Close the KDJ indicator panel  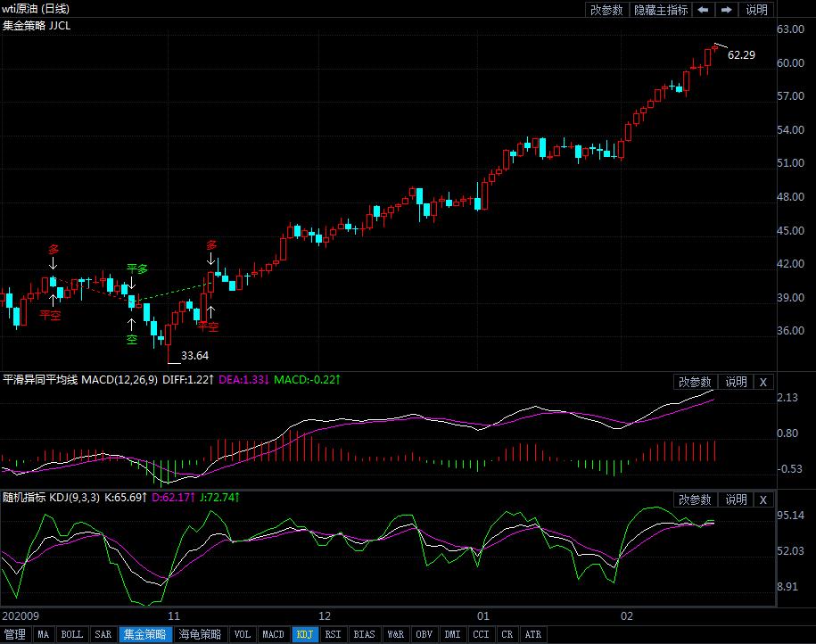click(763, 500)
